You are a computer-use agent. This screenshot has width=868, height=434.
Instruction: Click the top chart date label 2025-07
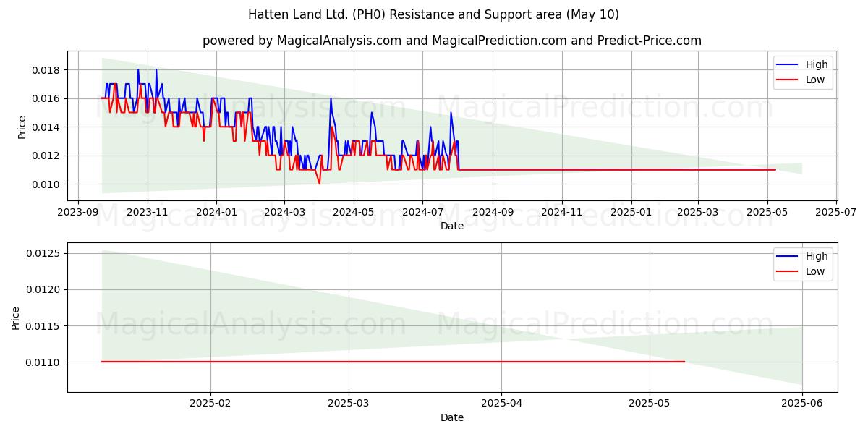click(x=837, y=213)
